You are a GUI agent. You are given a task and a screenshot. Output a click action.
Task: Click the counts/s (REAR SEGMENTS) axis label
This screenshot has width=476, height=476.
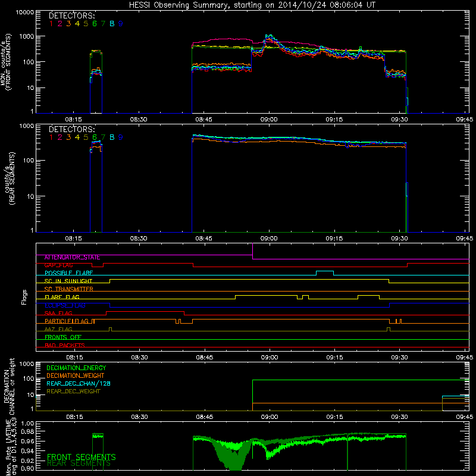pos(9,178)
